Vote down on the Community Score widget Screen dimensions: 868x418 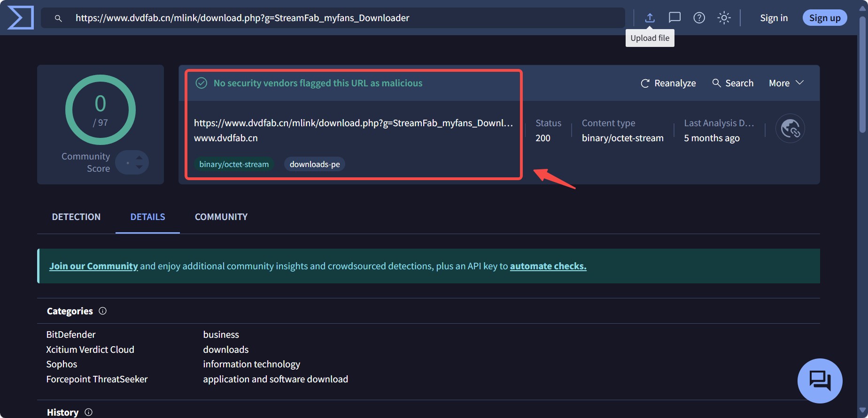click(x=139, y=167)
